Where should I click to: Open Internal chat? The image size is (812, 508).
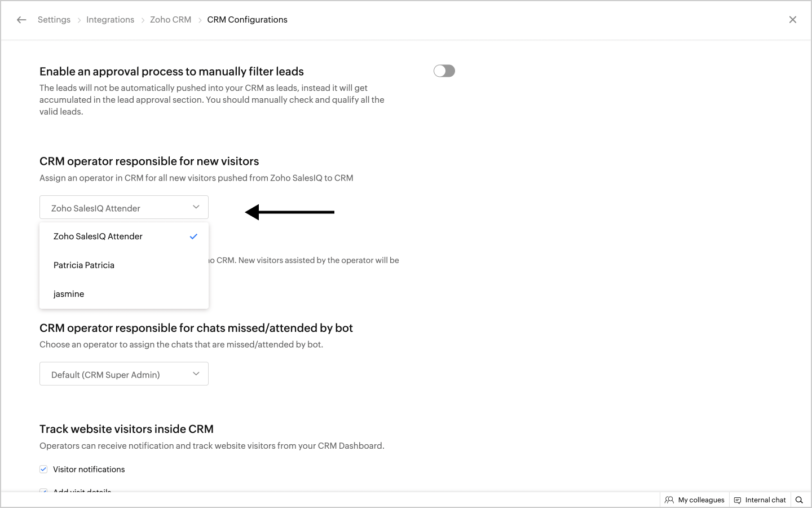click(x=760, y=500)
